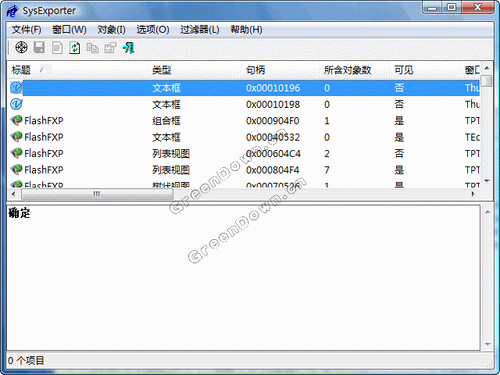Click 是 visible cell in row 0x000904F0
The height and width of the screenshot is (375, 500).
pyautogui.click(x=399, y=120)
